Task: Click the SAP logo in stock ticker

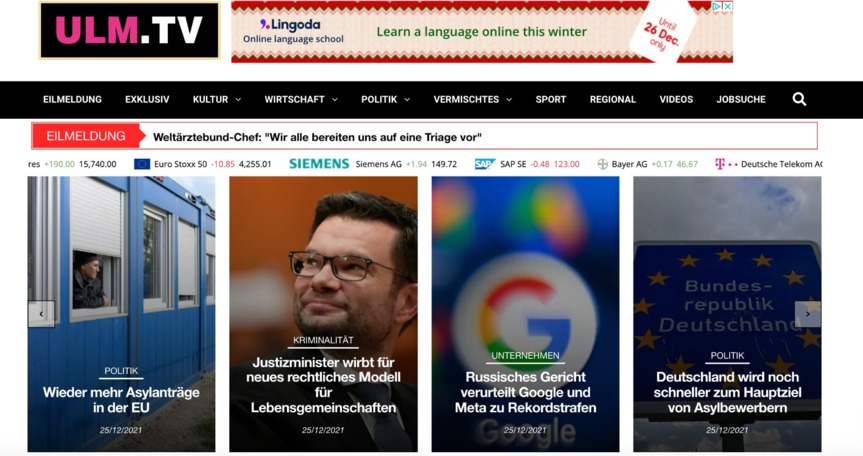Action: pyautogui.click(x=485, y=164)
